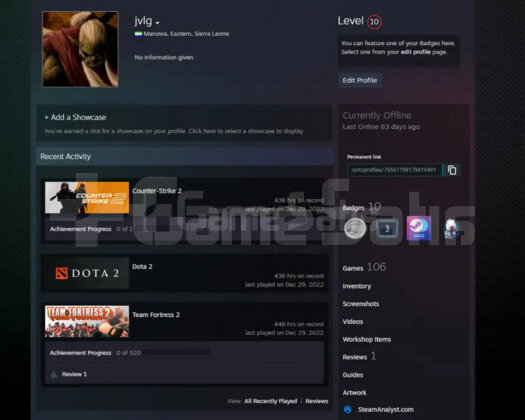Open the Inventory link
Screen dimensions: 525x420
[x=357, y=286]
